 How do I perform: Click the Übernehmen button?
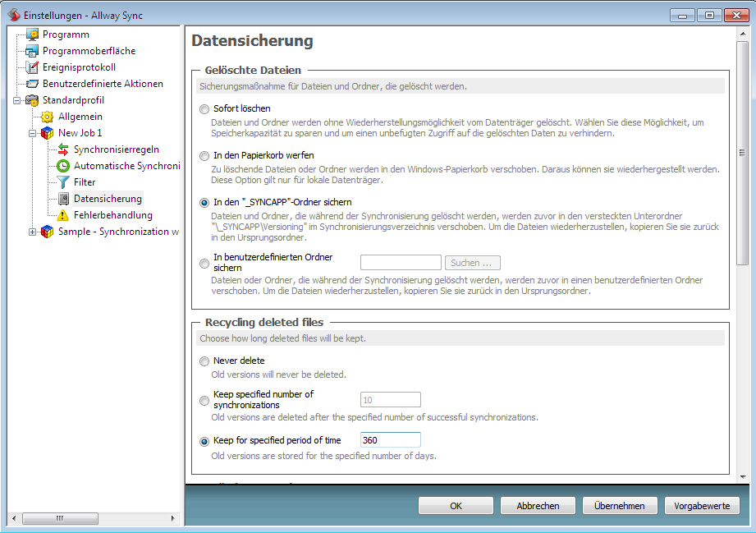click(x=620, y=506)
